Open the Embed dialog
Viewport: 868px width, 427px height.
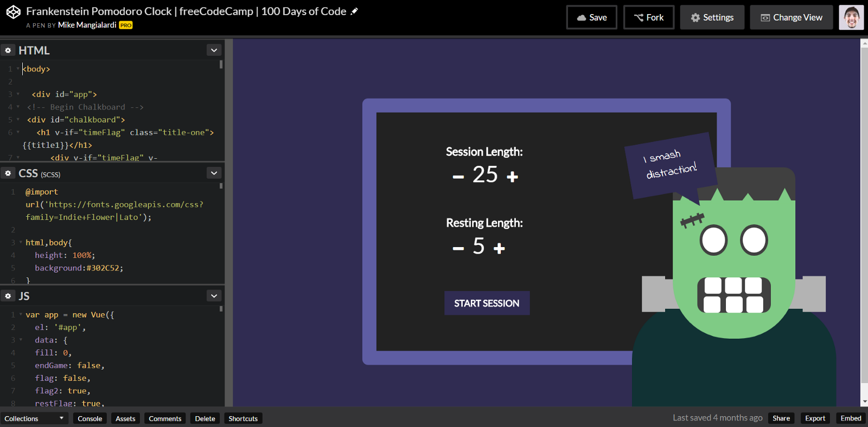tap(851, 418)
